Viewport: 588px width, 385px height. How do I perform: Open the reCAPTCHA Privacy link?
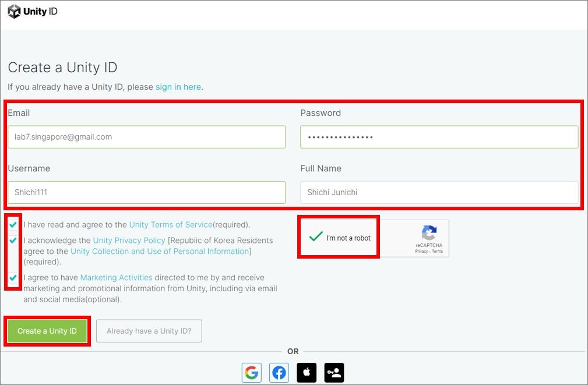click(421, 251)
